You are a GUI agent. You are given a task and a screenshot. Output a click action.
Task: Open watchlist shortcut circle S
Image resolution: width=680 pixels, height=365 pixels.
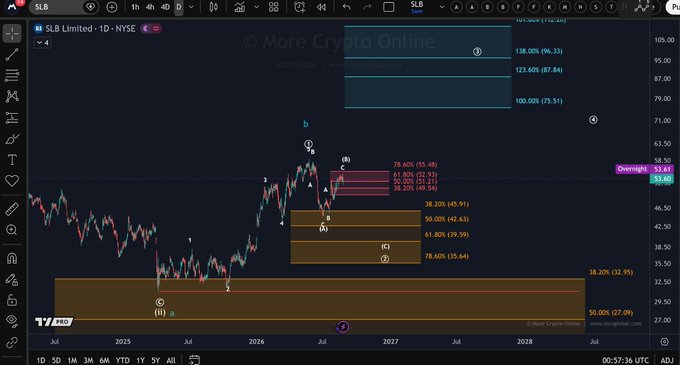coord(596,7)
